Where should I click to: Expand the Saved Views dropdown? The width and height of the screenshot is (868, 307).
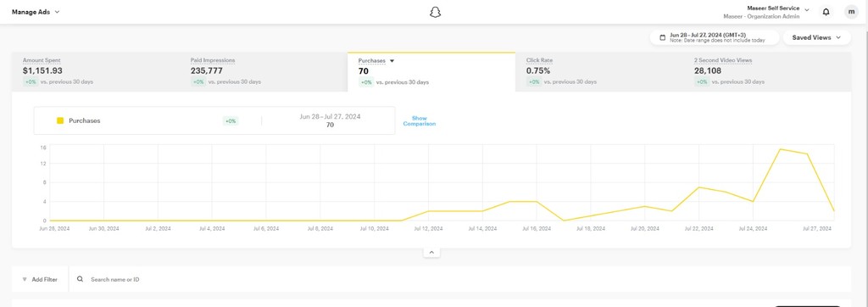(816, 37)
